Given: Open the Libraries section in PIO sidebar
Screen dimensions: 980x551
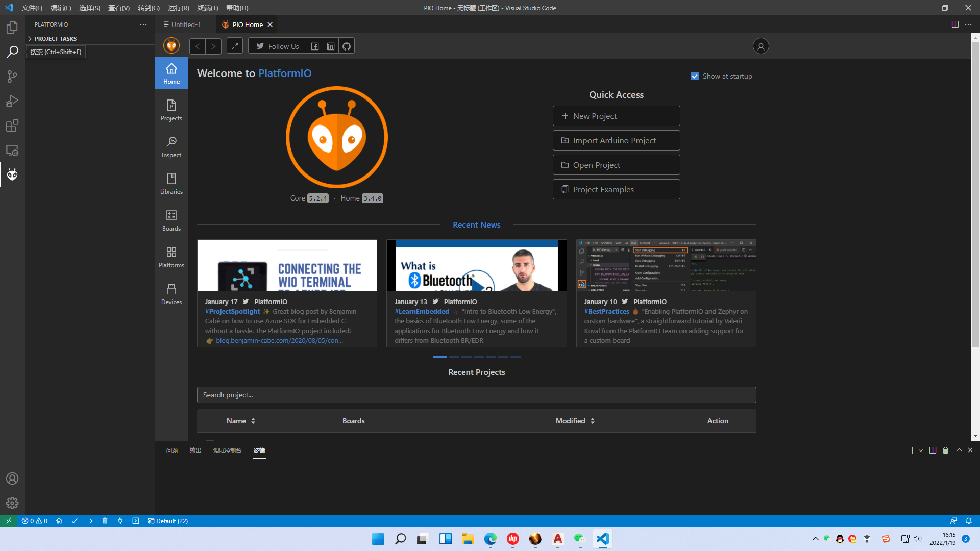Looking at the screenshot, I should 171,183.
